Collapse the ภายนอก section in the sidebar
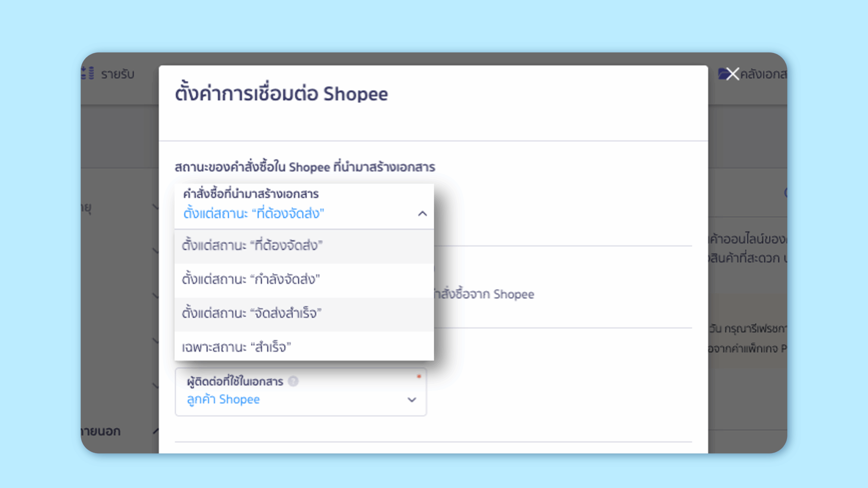Viewport: 868px width, 488px height. click(x=156, y=431)
